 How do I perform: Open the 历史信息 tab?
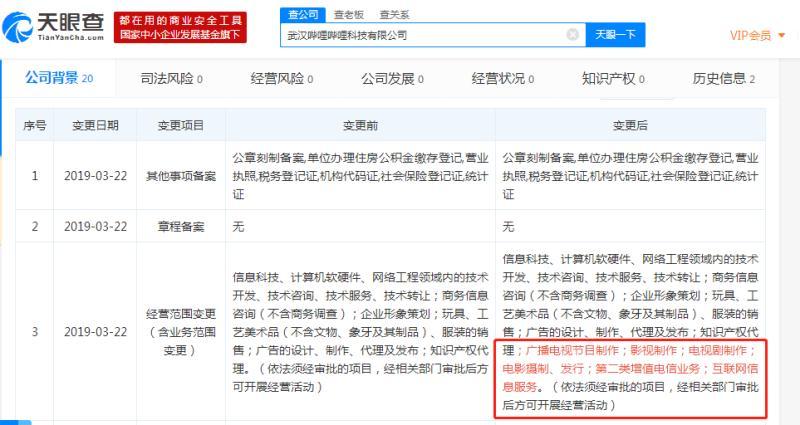[x=723, y=79]
